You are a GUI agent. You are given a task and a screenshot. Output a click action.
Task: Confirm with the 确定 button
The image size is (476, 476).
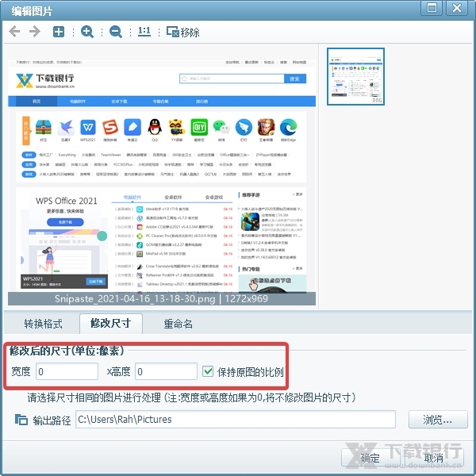[x=370, y=458]
